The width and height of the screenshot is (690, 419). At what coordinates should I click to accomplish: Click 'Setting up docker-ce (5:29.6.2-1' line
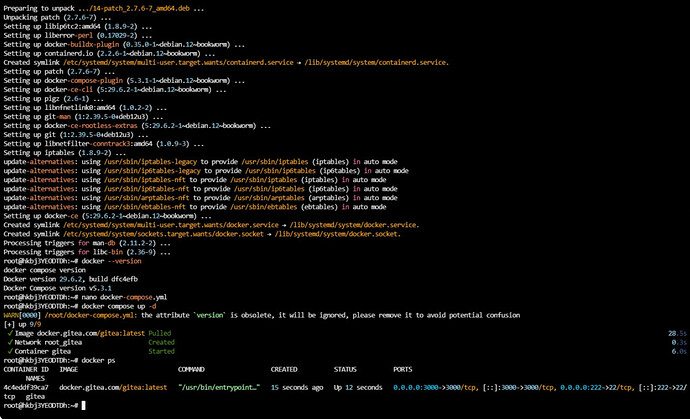(107, 216)
